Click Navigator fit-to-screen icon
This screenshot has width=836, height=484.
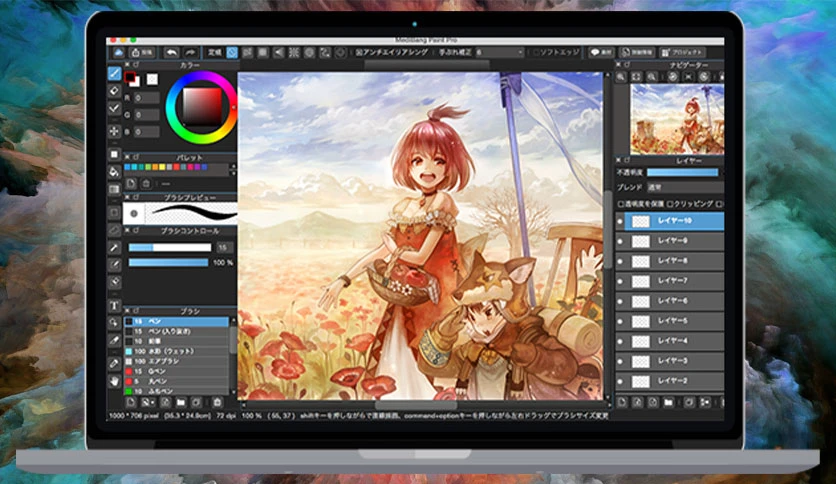(636, 77)
